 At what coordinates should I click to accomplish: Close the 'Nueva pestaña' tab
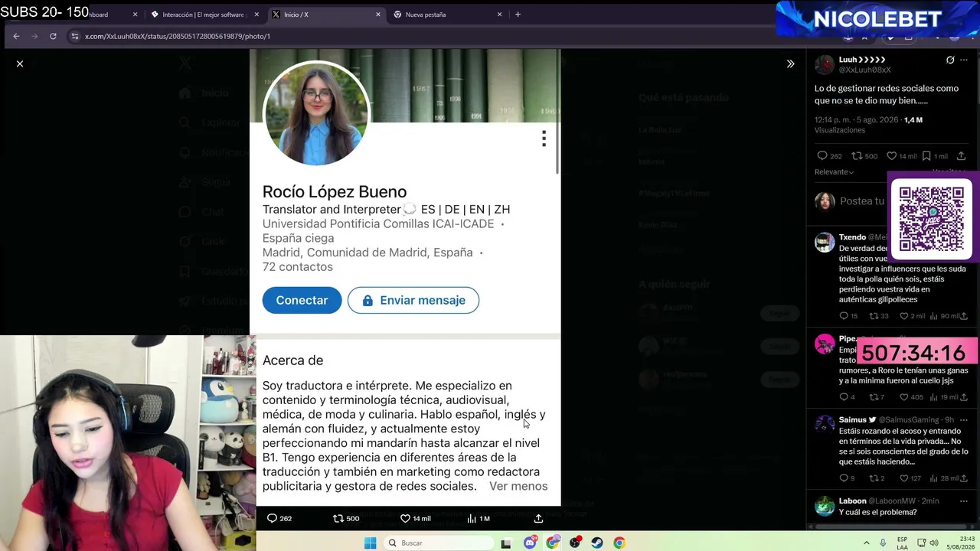499,14
